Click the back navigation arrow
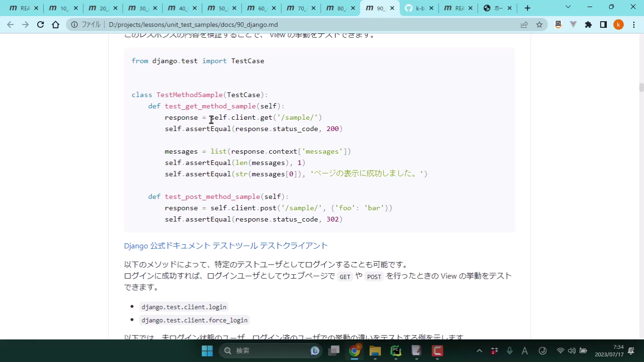Viewport: 644px width, 362px height. point(10,25)
